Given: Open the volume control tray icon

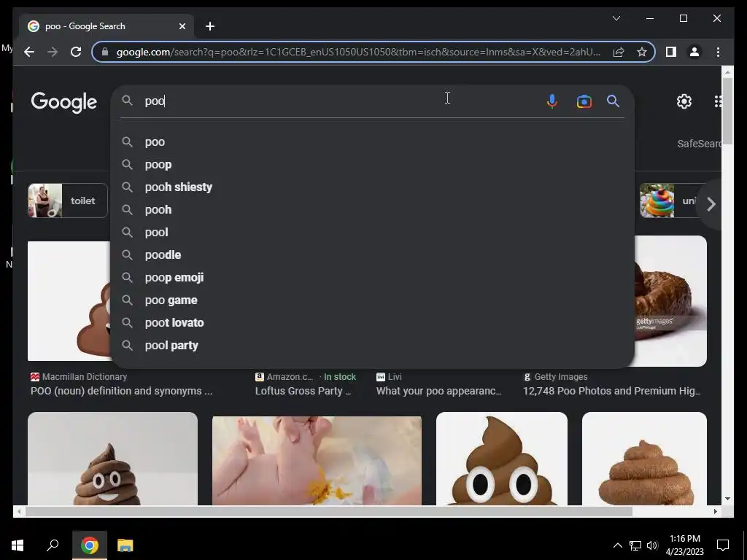Looking at the screenshot, I should coord(652,545).
